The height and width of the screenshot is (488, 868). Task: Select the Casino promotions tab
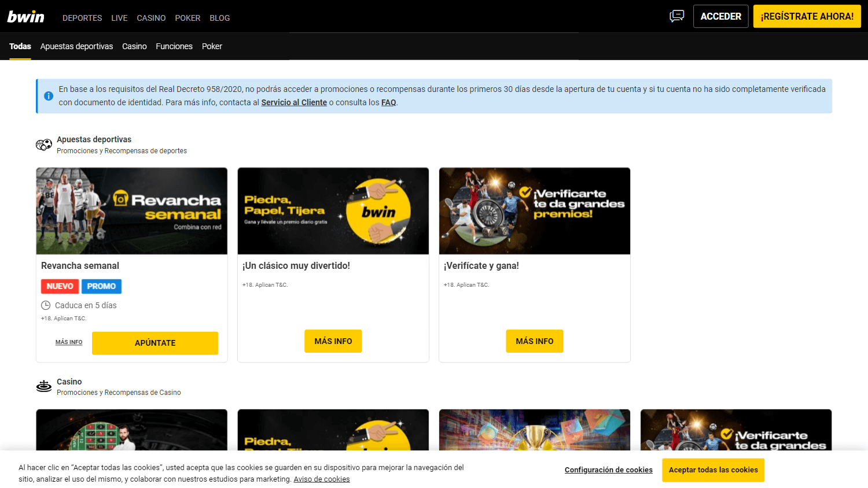point(134,46)
